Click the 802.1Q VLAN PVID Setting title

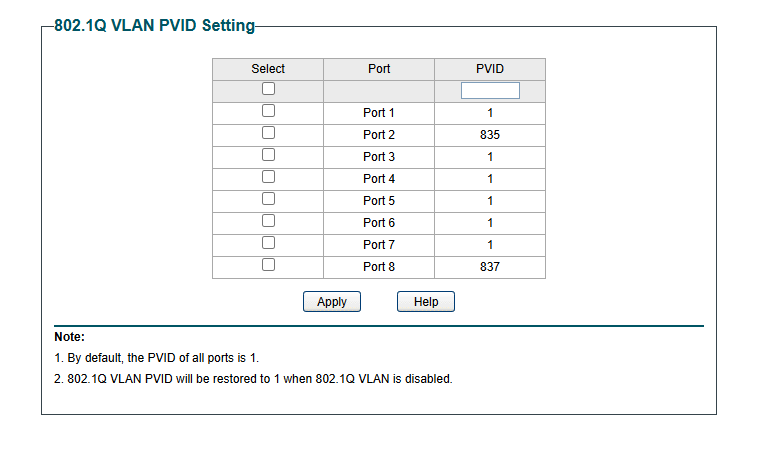pyautogui.click(x=155, y=26)
